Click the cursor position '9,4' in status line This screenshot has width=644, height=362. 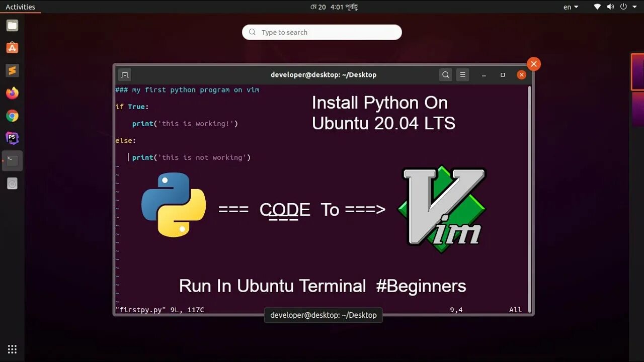[456, 310]
